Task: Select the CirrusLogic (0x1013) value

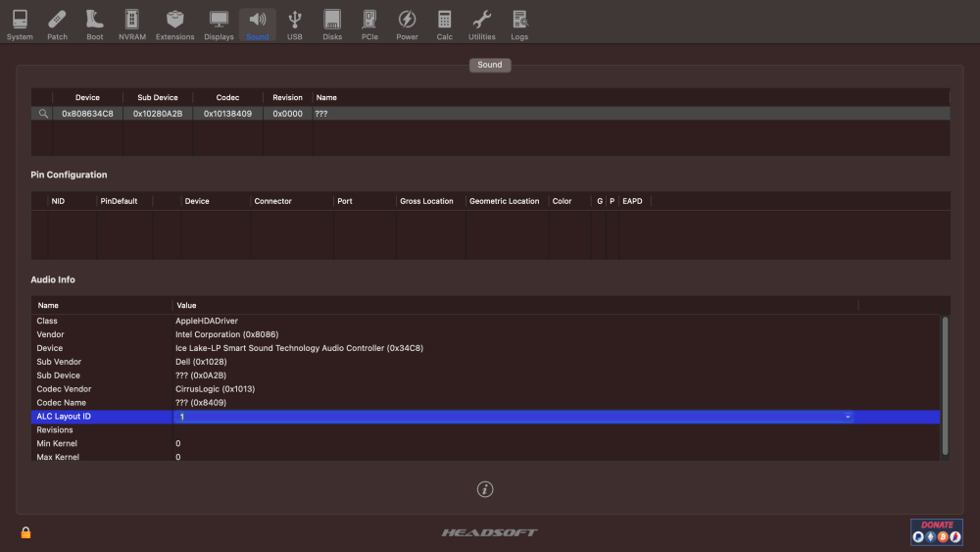Action: click(215, 389)
